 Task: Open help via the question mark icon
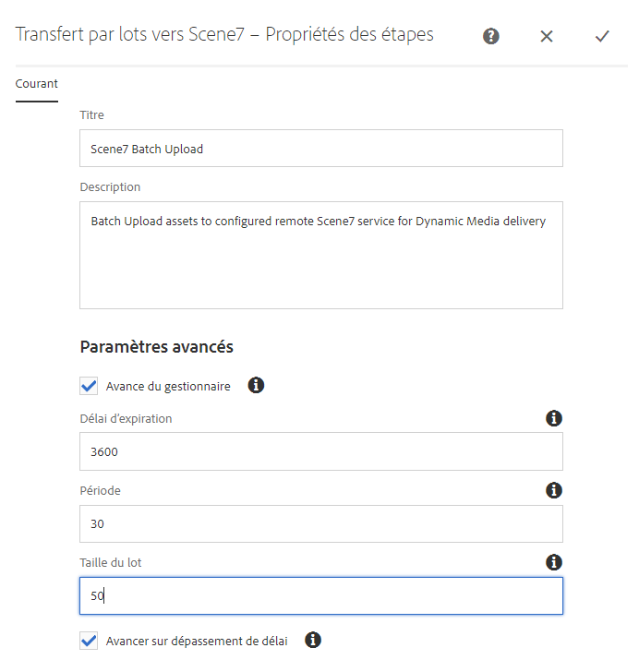click(490, 36)
